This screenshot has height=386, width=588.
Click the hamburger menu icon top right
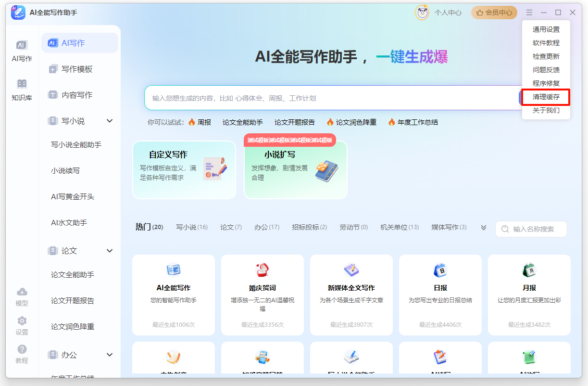point(529,13)
